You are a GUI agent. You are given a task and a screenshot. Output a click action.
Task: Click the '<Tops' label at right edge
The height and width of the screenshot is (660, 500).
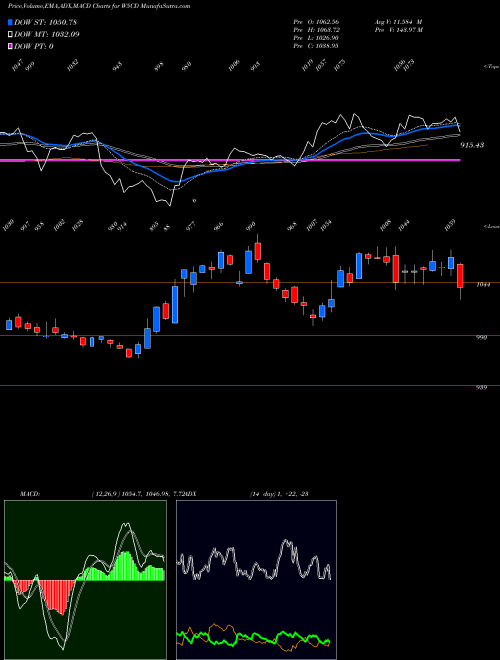[492, 67]
